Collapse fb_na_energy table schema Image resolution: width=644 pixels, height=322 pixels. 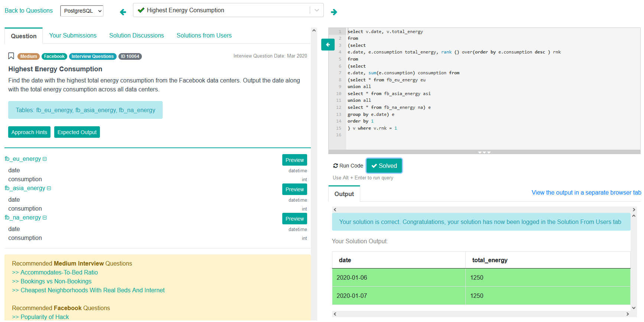45,218
